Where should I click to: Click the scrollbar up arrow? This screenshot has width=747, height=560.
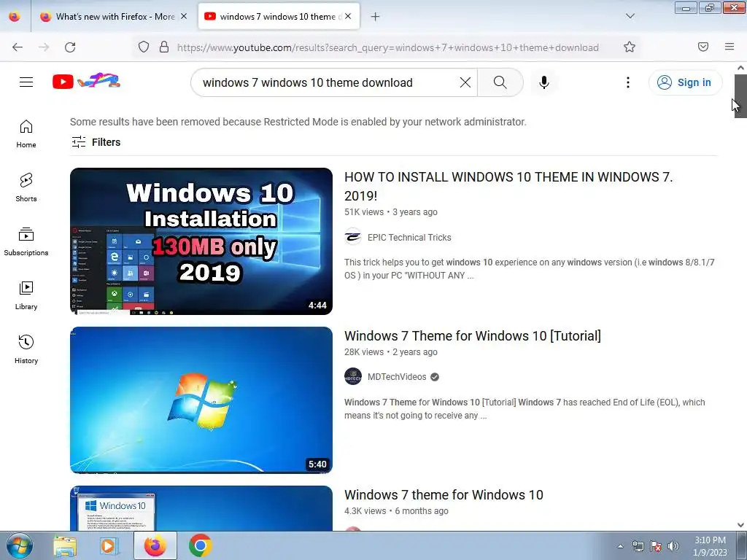coord(740,68)
